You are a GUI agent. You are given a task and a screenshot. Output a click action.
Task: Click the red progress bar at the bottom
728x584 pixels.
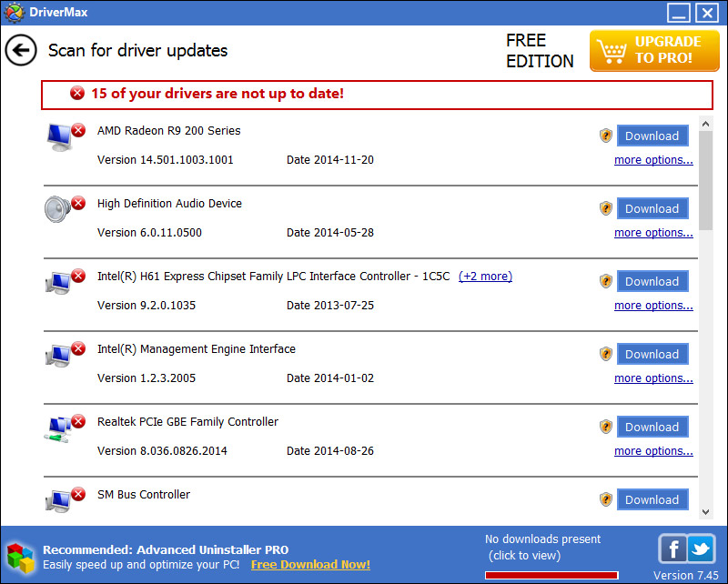tap(551, 574)
